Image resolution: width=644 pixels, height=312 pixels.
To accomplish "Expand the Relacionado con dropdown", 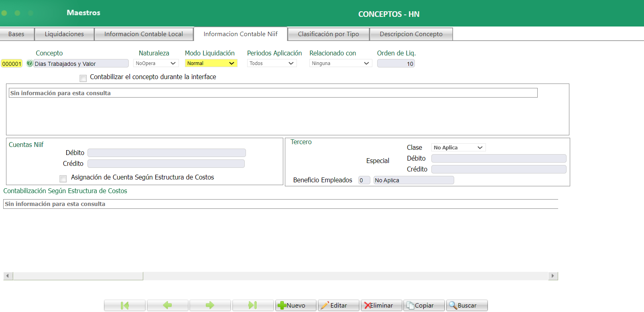I will click(341, 63).
